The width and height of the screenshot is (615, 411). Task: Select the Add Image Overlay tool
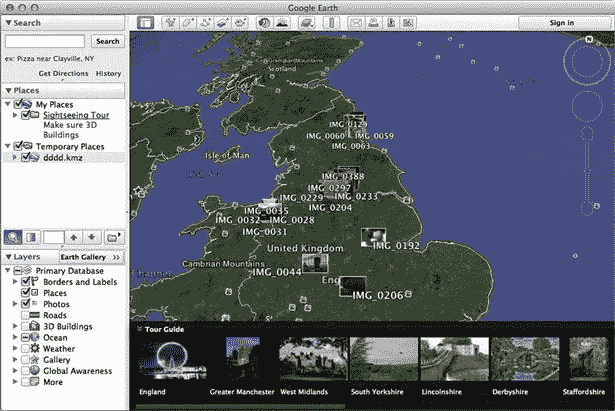coord(223,23)
